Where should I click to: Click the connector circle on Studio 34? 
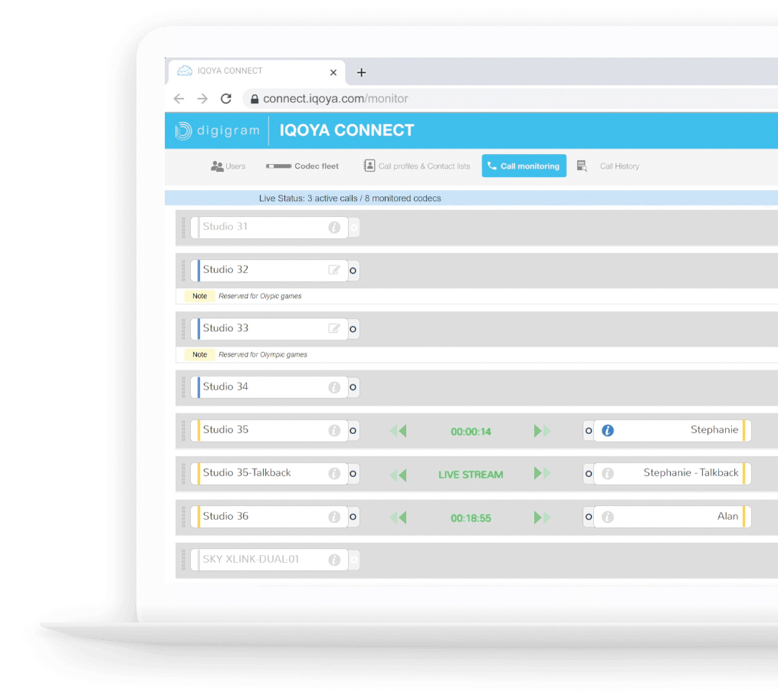coord(353,387)
